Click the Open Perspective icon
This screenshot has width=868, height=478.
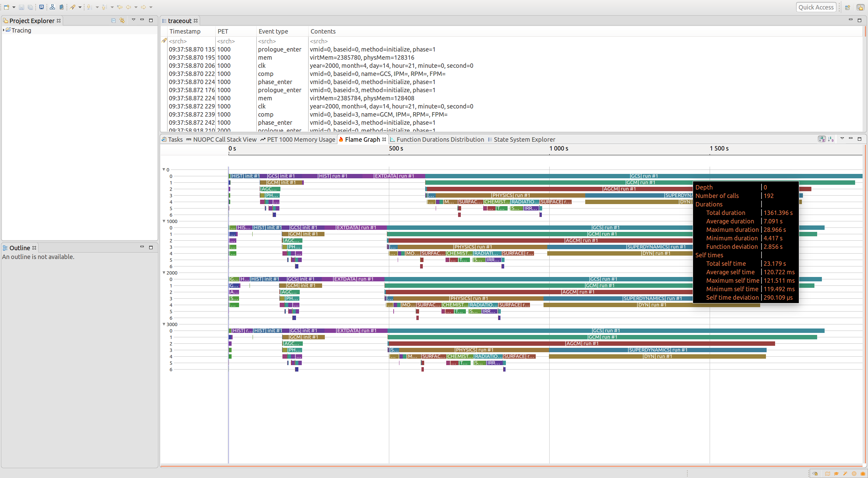pyautogui.click(x=847, y=7)
